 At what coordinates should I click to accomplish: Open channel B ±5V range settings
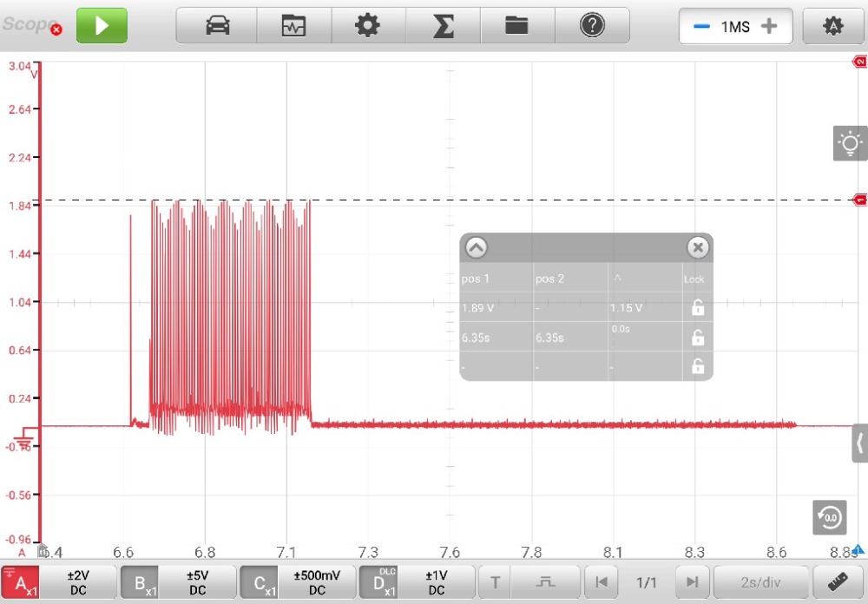tap(198, 582)
